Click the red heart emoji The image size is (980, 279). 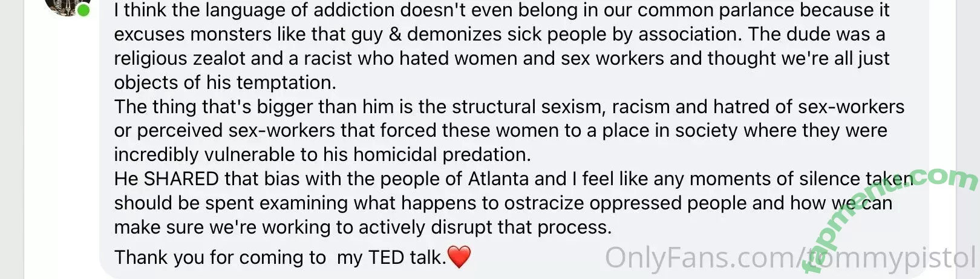459,257
